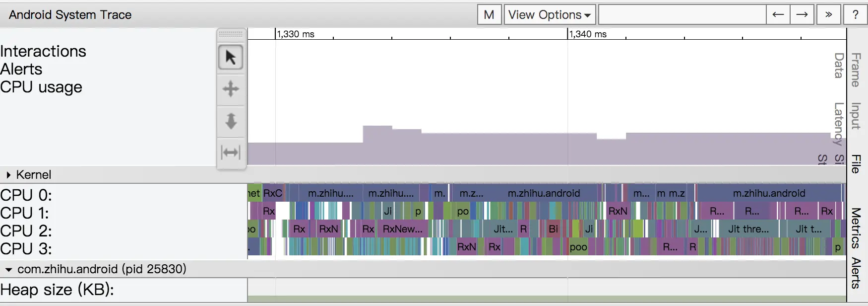Viewport: 868px width, 306px height.
Task: Click the left arrow navigation button
Action: pos(778,14)
